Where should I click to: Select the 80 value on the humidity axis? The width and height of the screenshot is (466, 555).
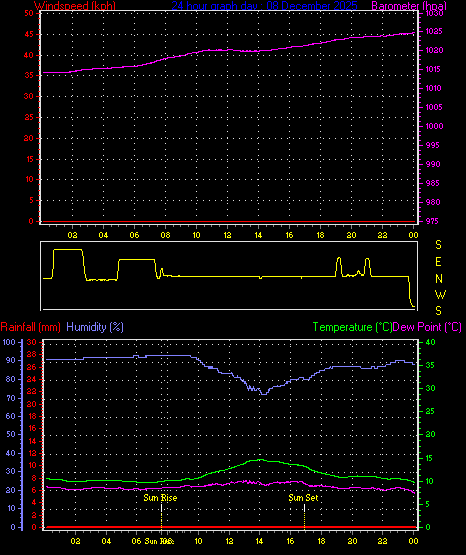click(11, 379)
